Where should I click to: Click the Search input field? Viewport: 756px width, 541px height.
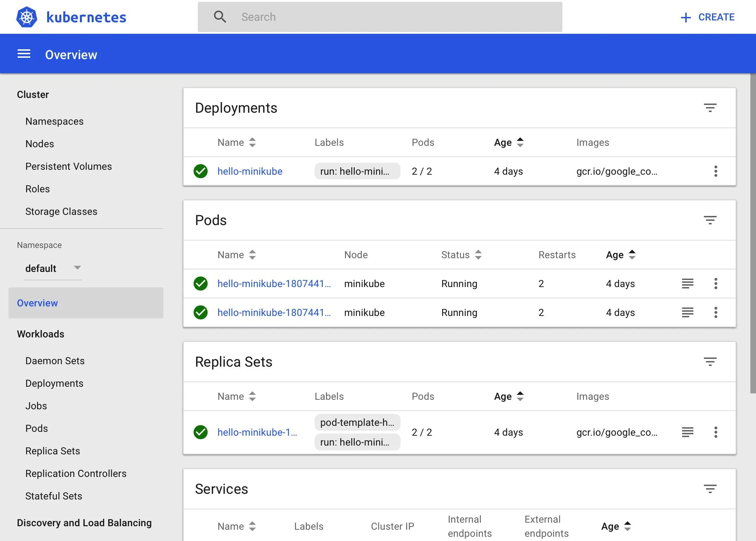pyautogui.click(x=380, y=17)
